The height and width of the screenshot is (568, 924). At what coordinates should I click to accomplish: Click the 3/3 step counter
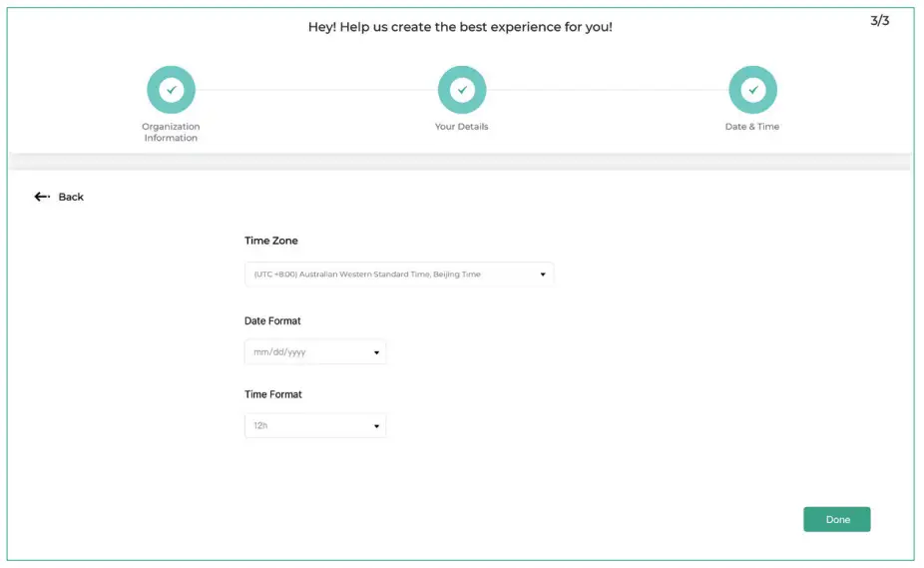coord(879,20)
